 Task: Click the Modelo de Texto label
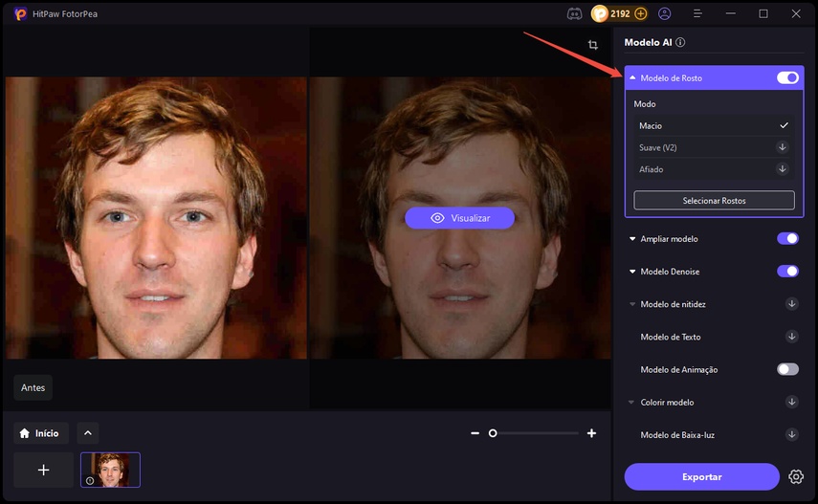(x=671, y=337)
